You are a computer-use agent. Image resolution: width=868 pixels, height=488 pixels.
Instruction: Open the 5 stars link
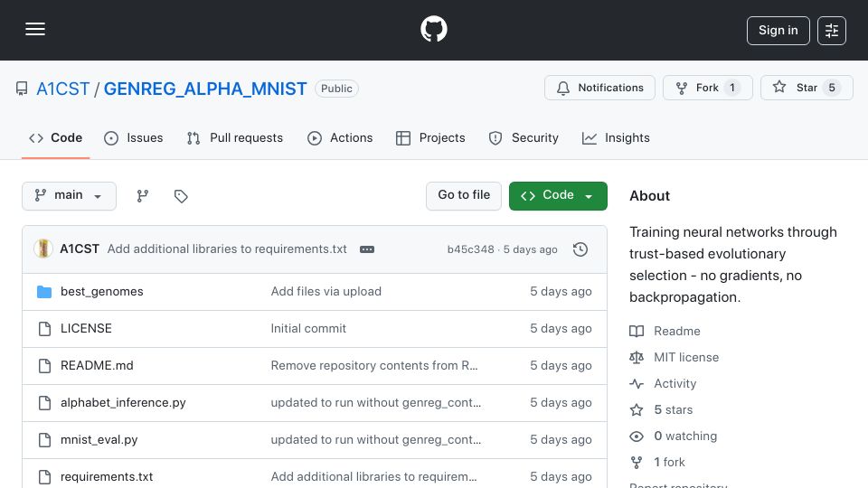tap(673, 410)
